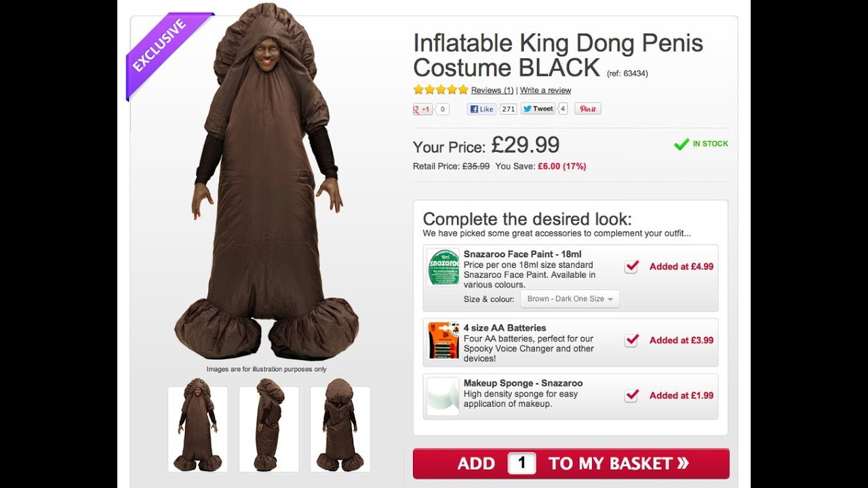Click the five-star rating icons
The width and height of the screenshot is (868, 488).
tap(441, 89)
